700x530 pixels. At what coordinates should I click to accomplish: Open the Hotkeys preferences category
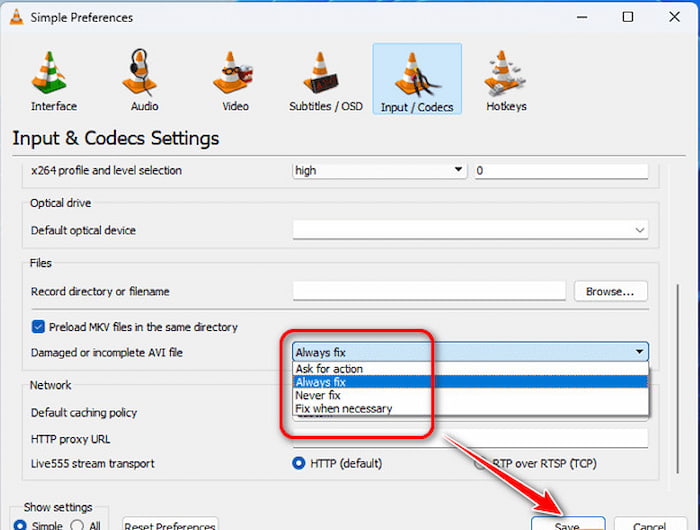(x=506, y=80)
